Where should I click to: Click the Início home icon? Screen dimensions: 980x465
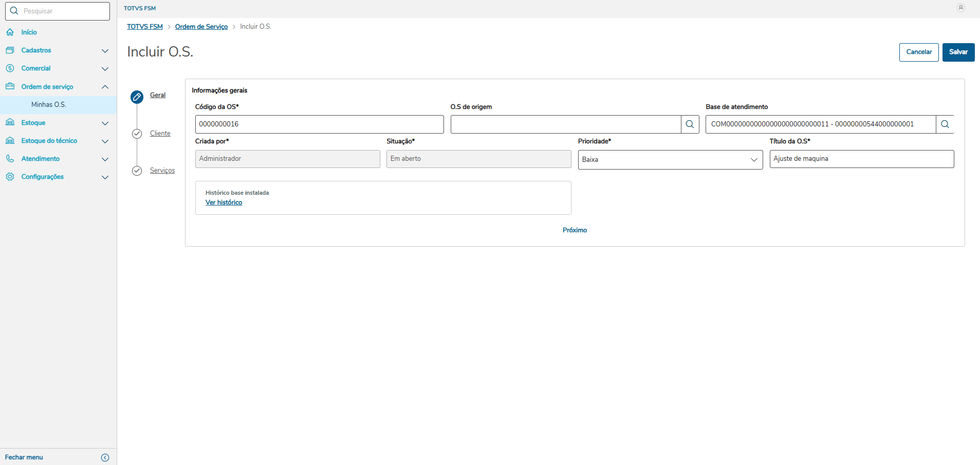[x=10, y=32]
